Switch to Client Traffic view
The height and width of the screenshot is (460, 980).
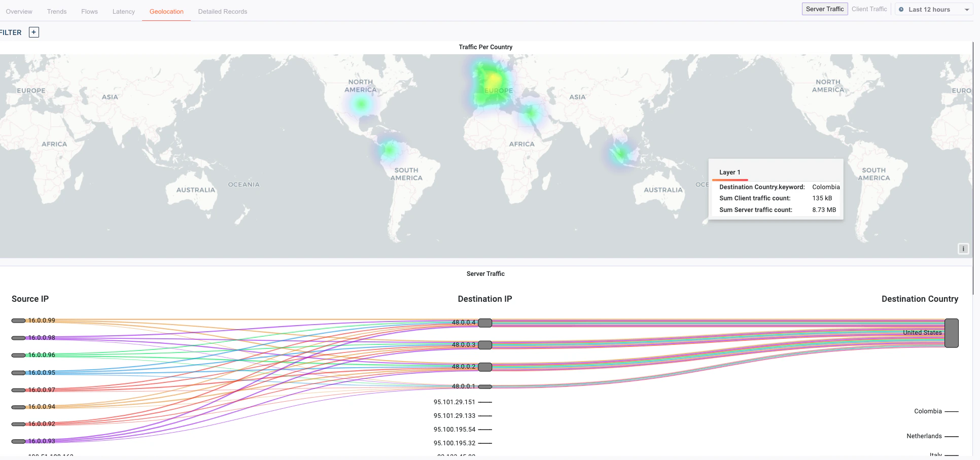(x=869, y=9)
